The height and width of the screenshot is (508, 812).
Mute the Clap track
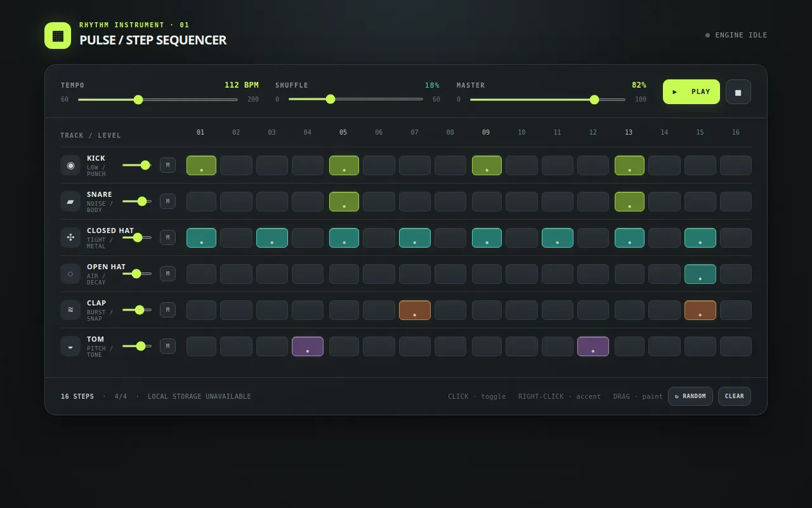[167, 310]
